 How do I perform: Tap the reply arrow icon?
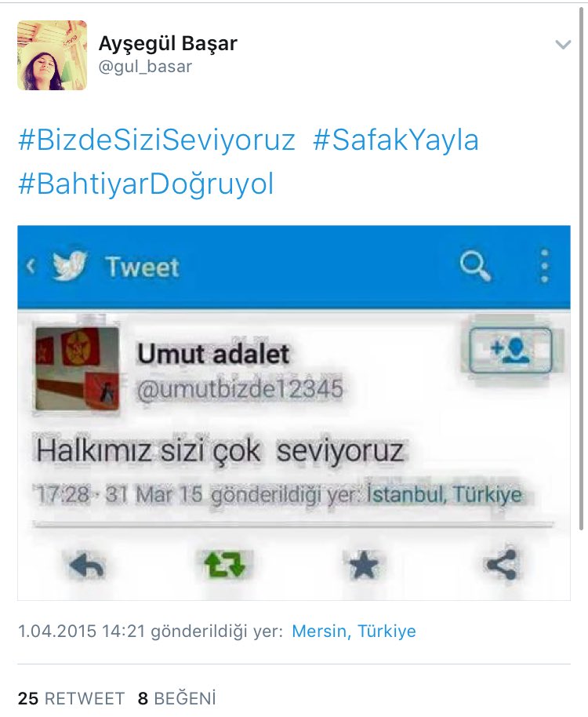point(87,565)
